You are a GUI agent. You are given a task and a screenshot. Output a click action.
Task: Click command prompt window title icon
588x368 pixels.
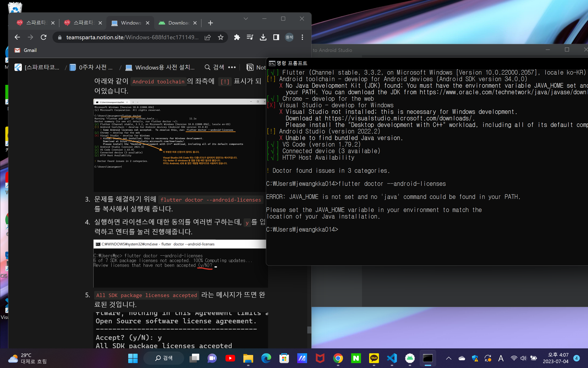[x=272, y=64]
